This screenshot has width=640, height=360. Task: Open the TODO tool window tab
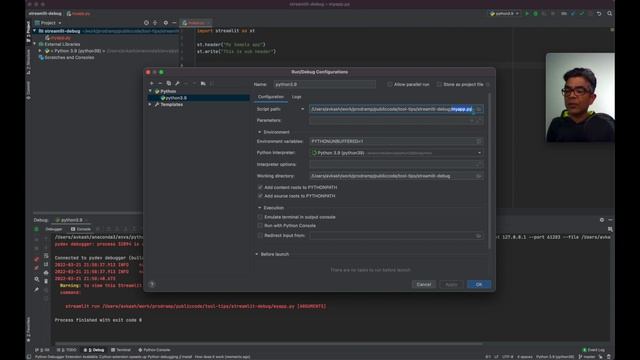pyautogui.click(x=67, y=350)
